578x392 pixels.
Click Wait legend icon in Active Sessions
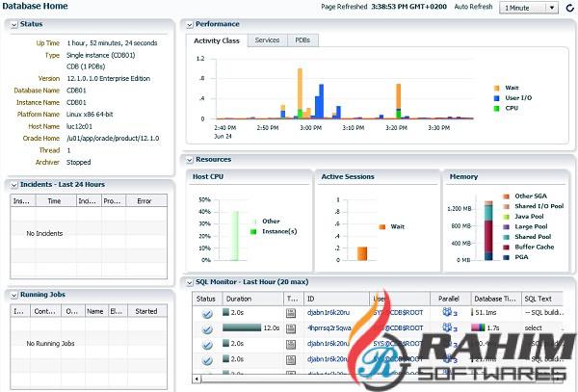click(x=382, y=226)
